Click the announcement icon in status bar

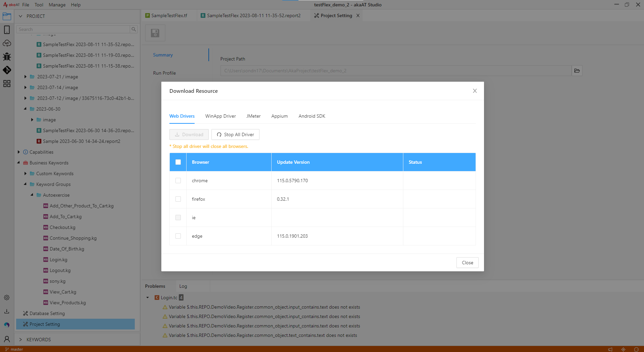(x=610, y=349)
